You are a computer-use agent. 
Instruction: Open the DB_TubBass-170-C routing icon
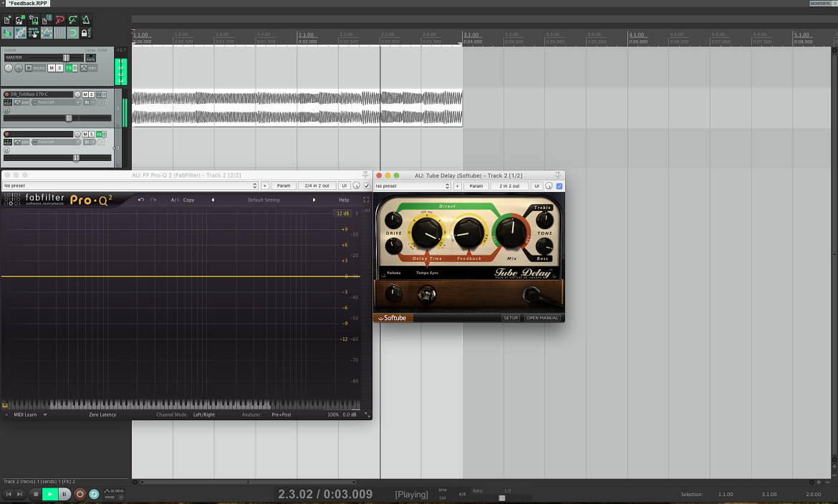click(7, 102)
